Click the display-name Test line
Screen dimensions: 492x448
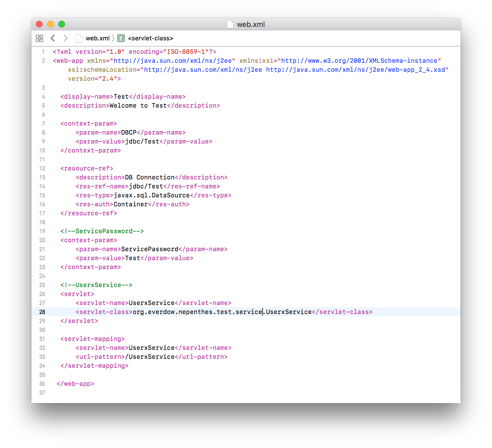(x=123, y=97)
